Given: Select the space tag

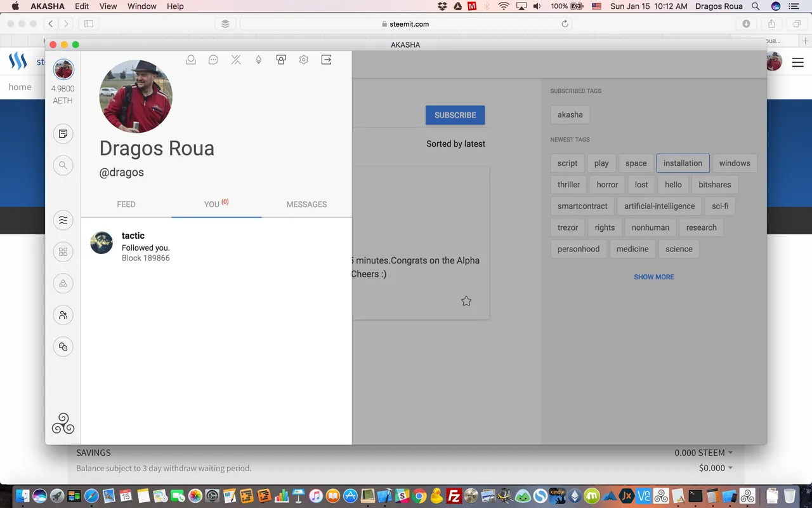Looking at the screenshot, I should [x=636, y=163].
